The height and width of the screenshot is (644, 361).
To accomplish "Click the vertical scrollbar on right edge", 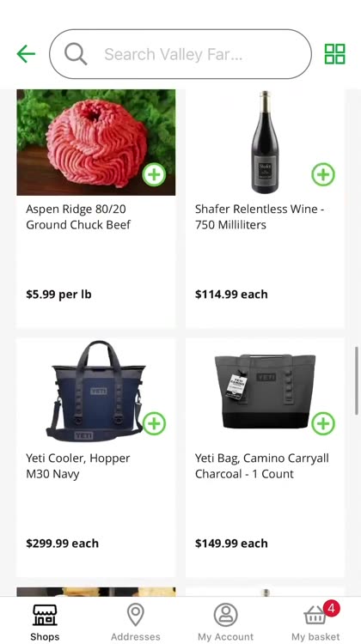I will [x=357, y=380].
